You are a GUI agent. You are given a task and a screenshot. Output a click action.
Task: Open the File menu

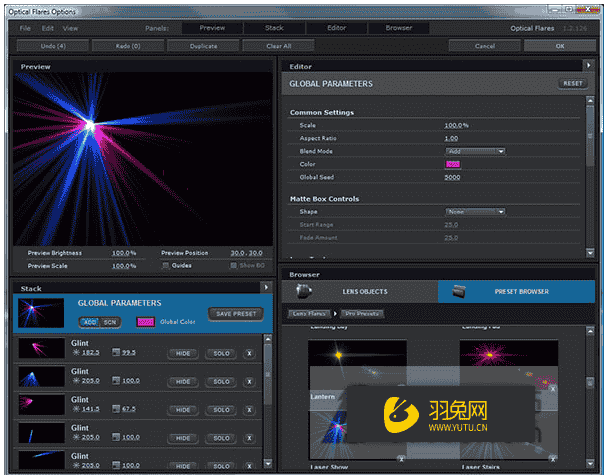coord(26,28)
